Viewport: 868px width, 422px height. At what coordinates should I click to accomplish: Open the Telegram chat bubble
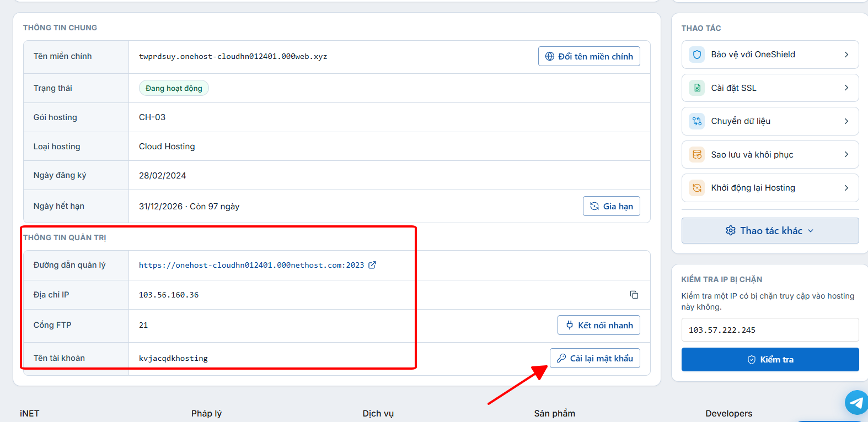(856, 403)
